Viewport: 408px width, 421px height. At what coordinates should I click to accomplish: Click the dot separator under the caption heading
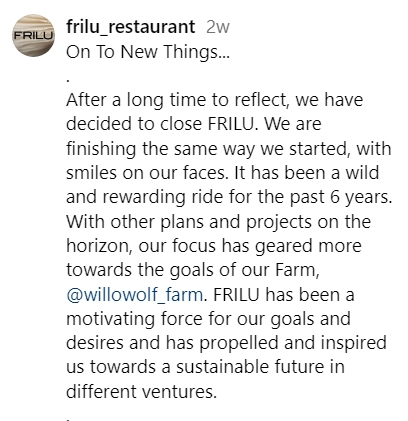point(68,80)
